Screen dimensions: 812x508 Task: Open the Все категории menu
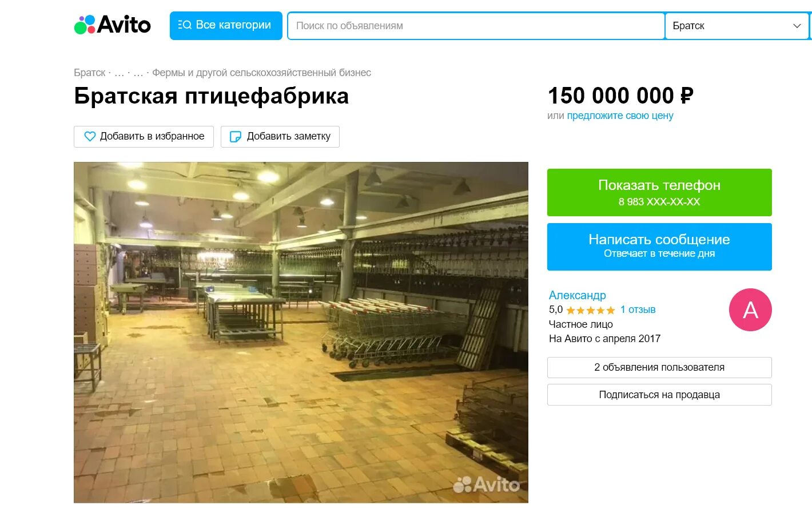coord(226,26)
